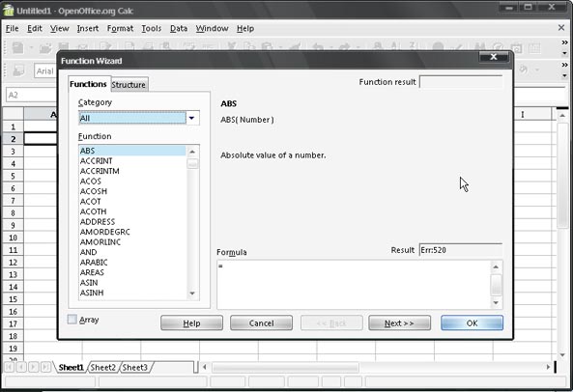Click the Cancel button
This screenshot has height=392, width=573.
click(x=261, y=323)
